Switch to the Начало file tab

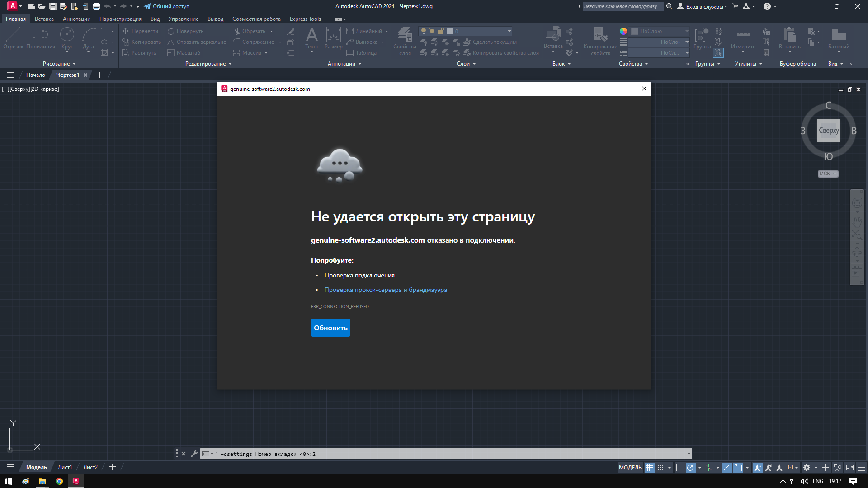tap(36, 75)
